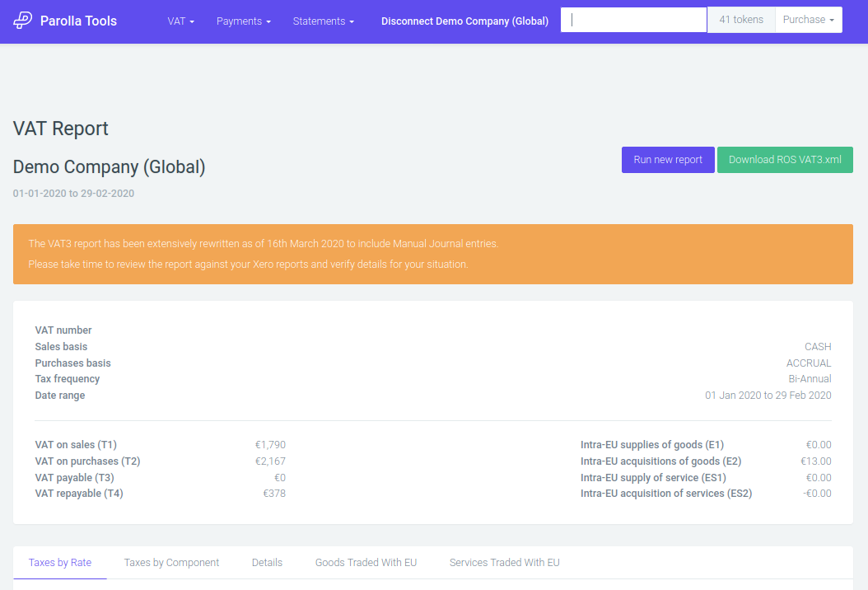This screenshot has height=590, width=868.
Task: Open the VAT dropdown menu
Action: [180, 21]
